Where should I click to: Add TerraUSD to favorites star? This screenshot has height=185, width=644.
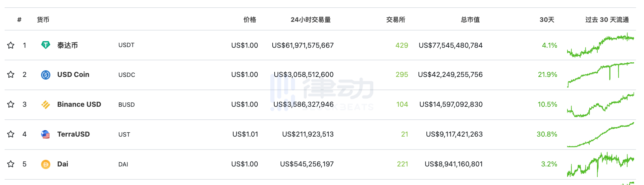click(x=11, y=134)
